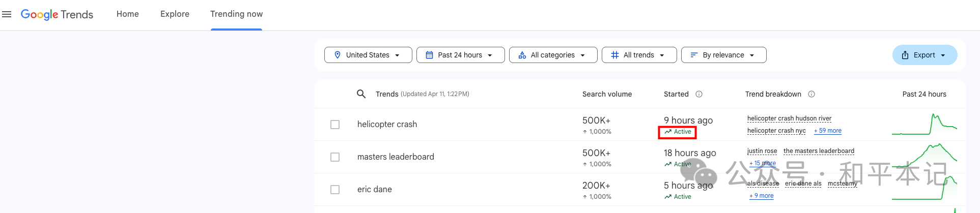The width and height of the screenshot is (980, 213).
Task: Open the Past 24 hours time dropdown
Action: click(x=461, y=55)
